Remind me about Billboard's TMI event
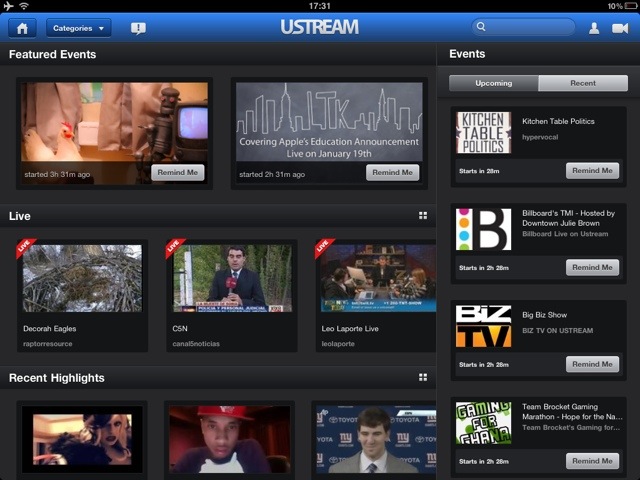The height and width of the screenshot is (480, 640). pyautogui.click(x=592, y=267)
